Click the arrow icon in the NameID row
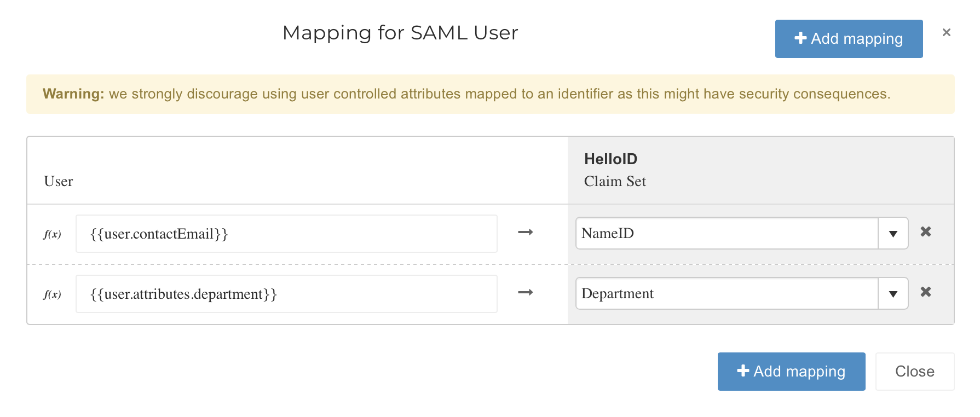Viewport: 980px width, 417px height. tap(526, 233)
